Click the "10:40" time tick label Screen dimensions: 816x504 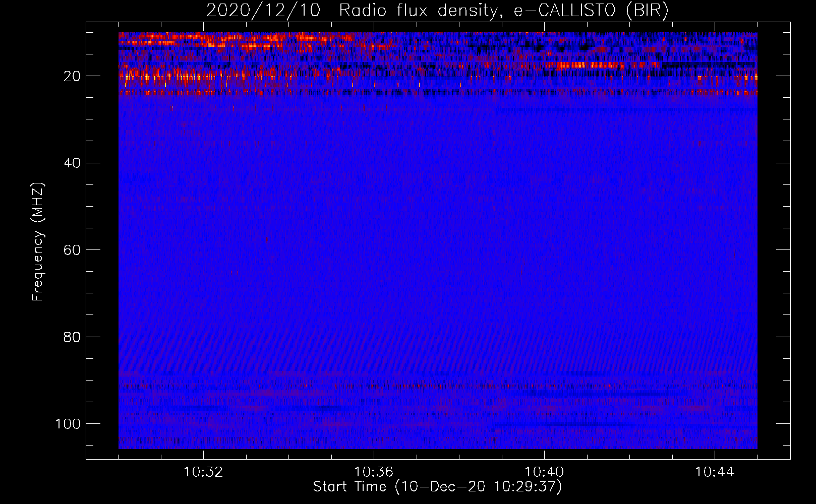(544, 472)
